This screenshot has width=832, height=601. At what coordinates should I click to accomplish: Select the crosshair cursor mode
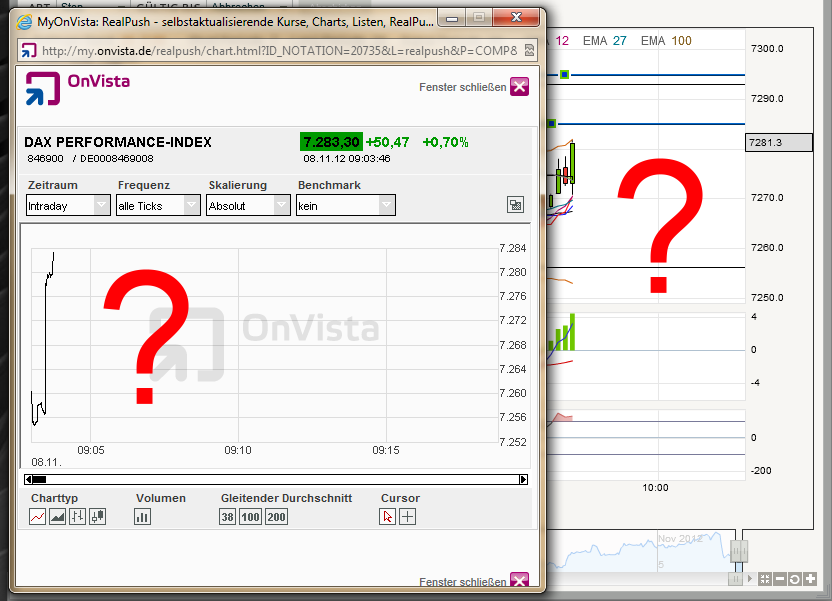coord(408,516)
